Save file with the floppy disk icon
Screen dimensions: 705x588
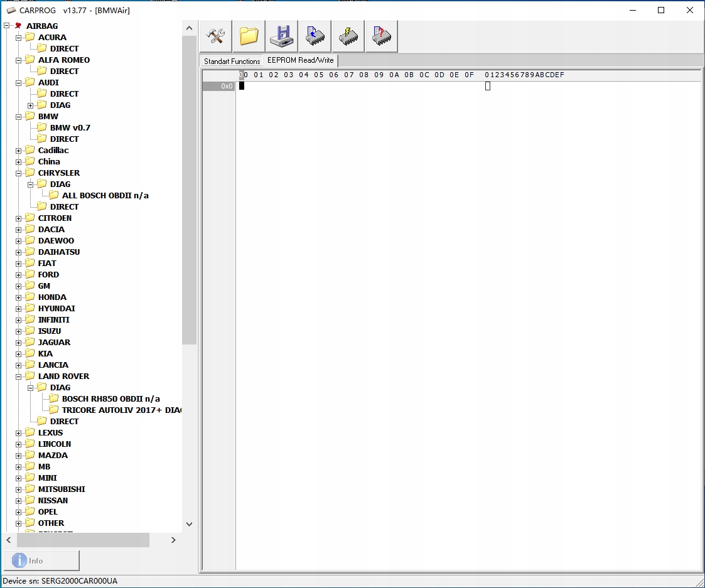(x=282, y=36)
